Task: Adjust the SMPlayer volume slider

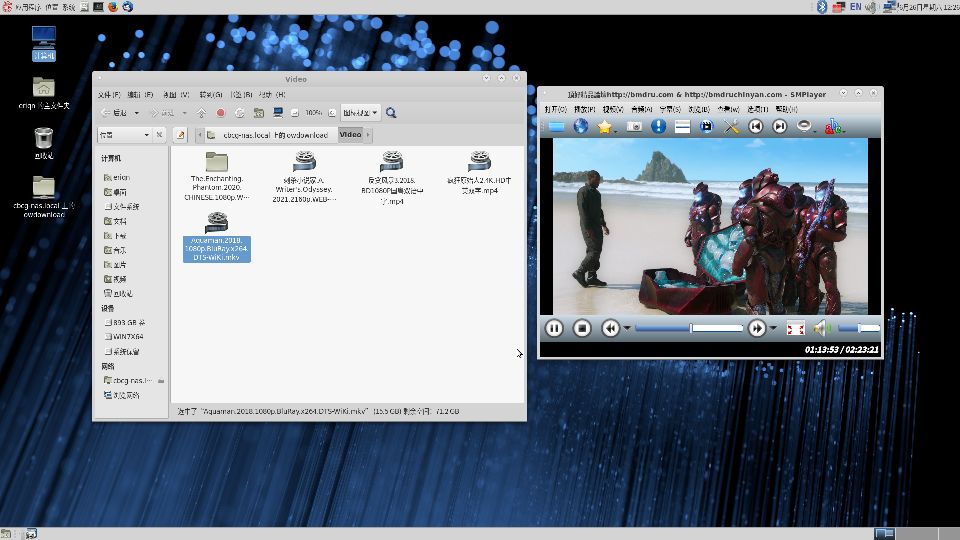Action: [x=858, y=329]
